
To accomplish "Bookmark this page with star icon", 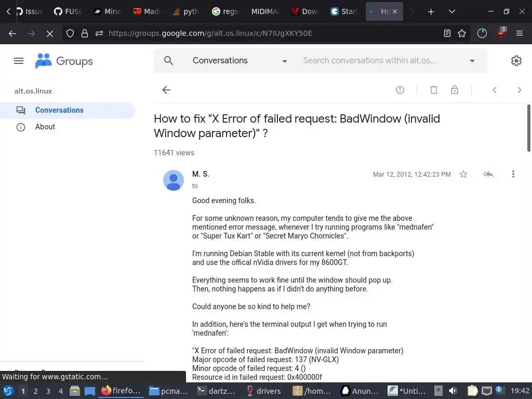I will click(x=462, y=33).
